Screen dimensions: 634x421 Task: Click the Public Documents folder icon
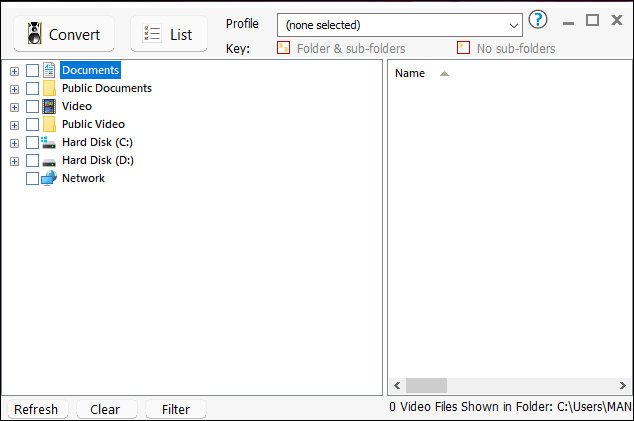(49, 88)
